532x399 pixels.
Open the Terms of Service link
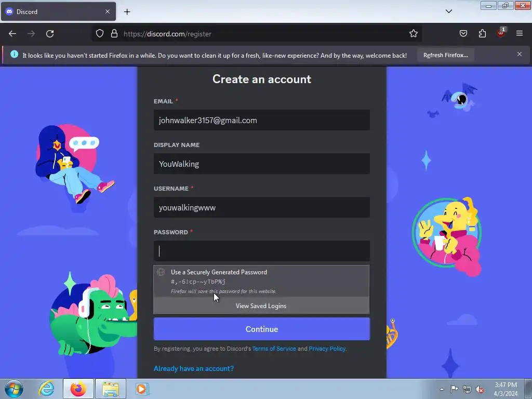pyautogui.click(x=274, y=349)
